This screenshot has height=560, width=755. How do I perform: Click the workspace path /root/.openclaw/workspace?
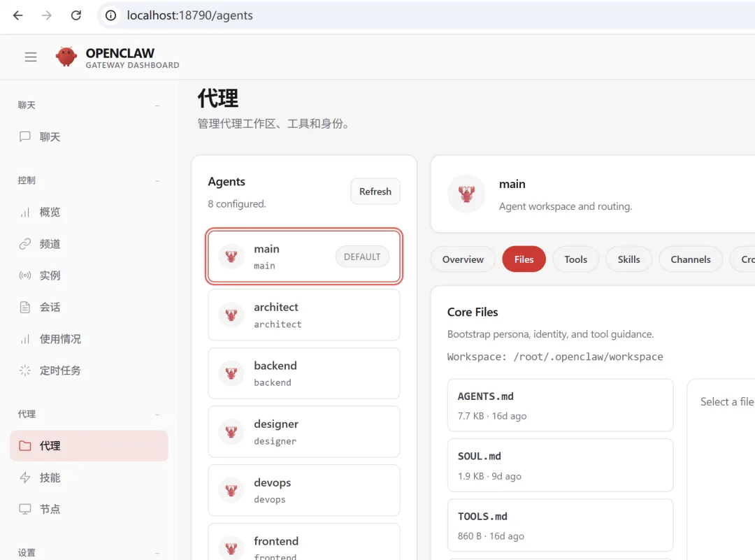coord(588,357)
